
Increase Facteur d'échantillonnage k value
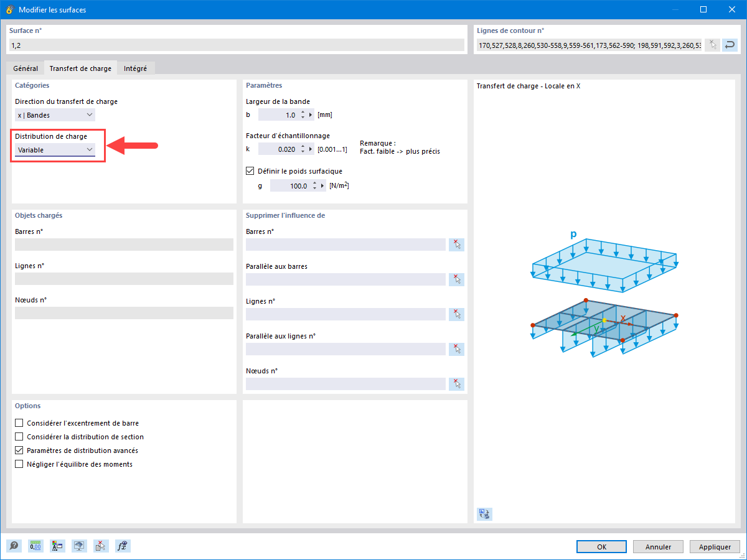(x=303, y=146)
